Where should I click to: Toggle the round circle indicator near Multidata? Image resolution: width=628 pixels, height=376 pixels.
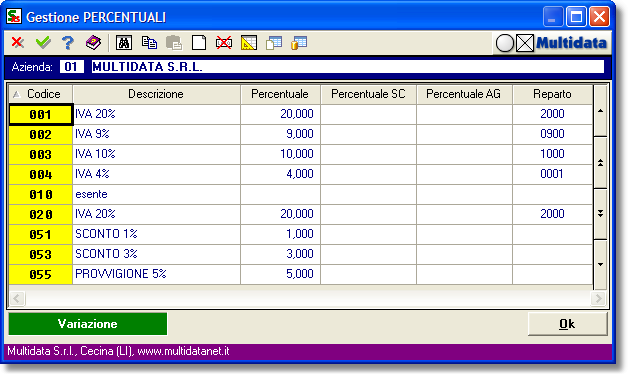pos(505,43)
